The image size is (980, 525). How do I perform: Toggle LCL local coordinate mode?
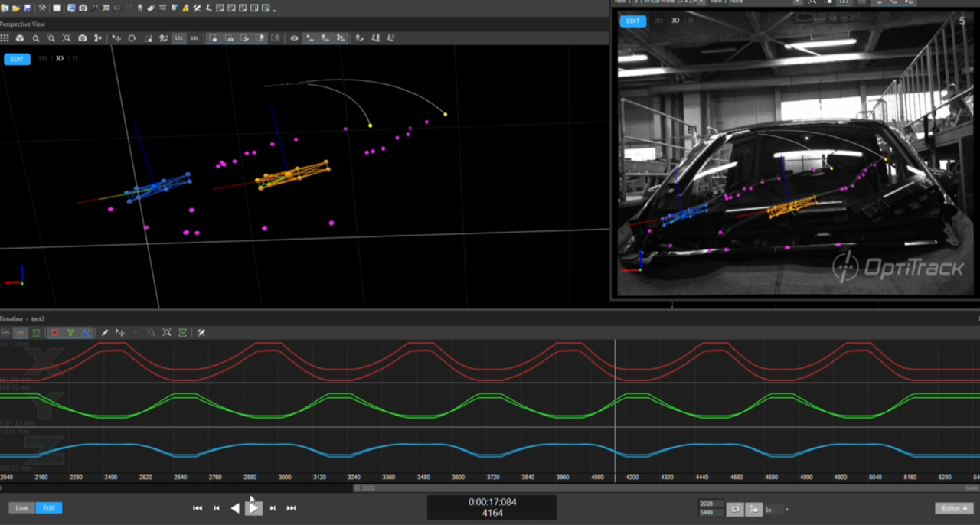(179, 38)
